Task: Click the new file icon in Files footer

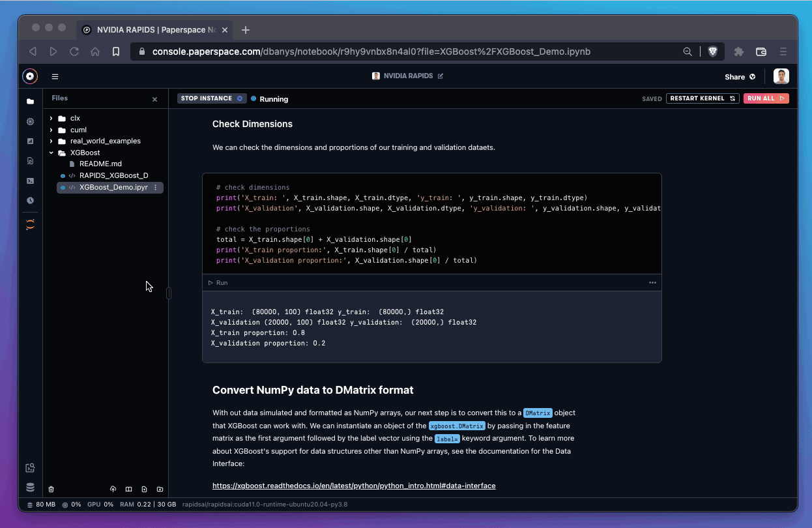Action: coord(144,489)
